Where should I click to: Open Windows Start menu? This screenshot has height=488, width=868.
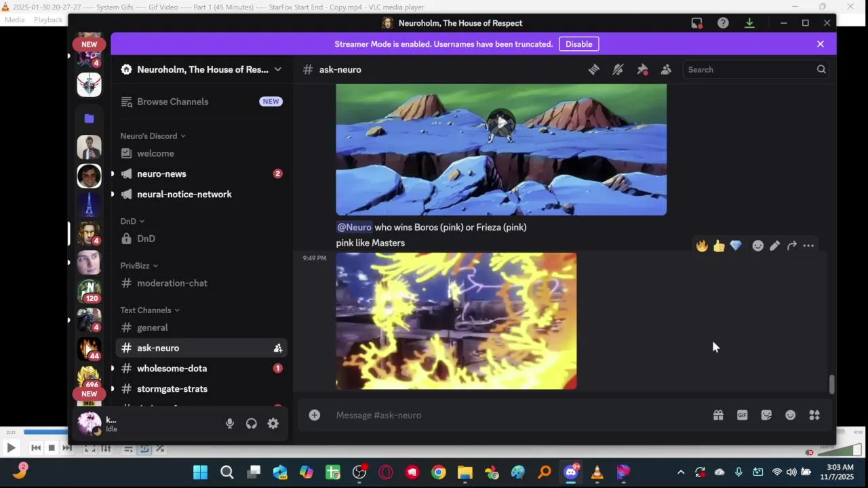[200, 472]
